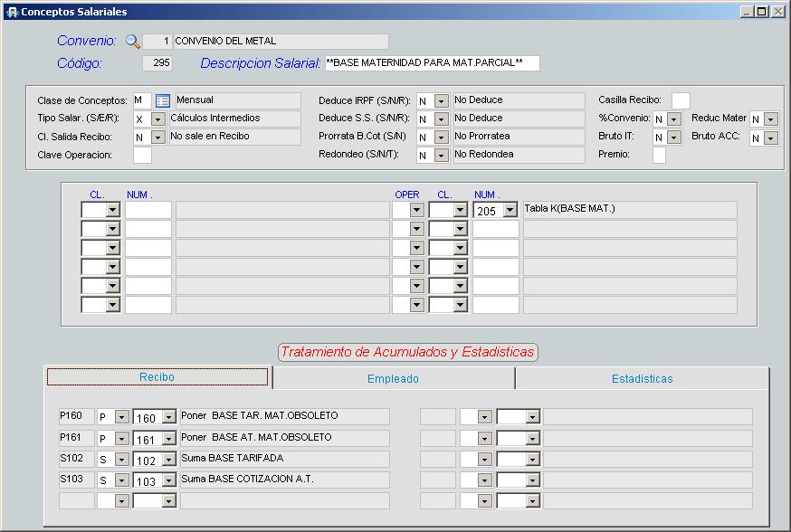Click the Mensual description text
The image size is (791, 532).
click(195, 100)
